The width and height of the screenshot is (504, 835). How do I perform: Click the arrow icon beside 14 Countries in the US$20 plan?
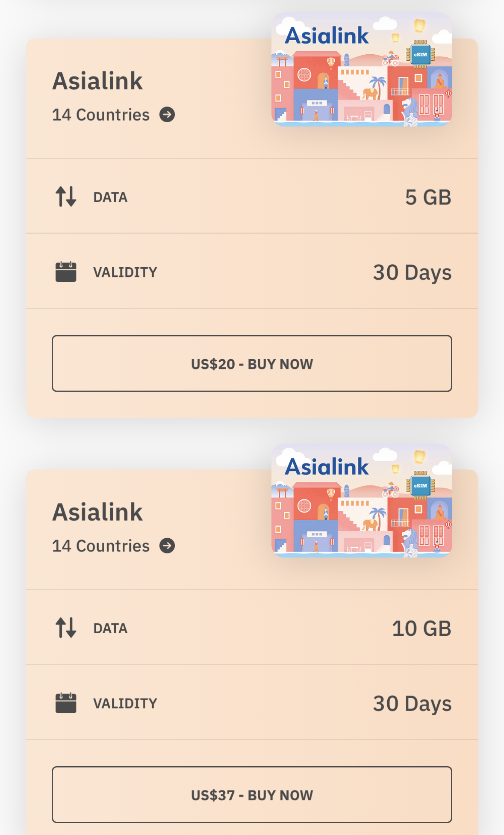tap(167, 115)
